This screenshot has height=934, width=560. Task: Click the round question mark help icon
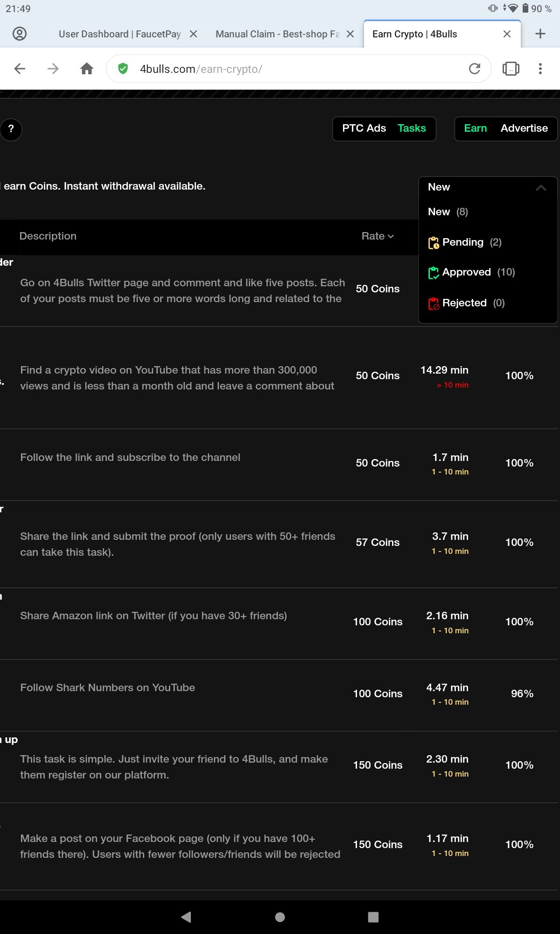[x=11, y=129]
